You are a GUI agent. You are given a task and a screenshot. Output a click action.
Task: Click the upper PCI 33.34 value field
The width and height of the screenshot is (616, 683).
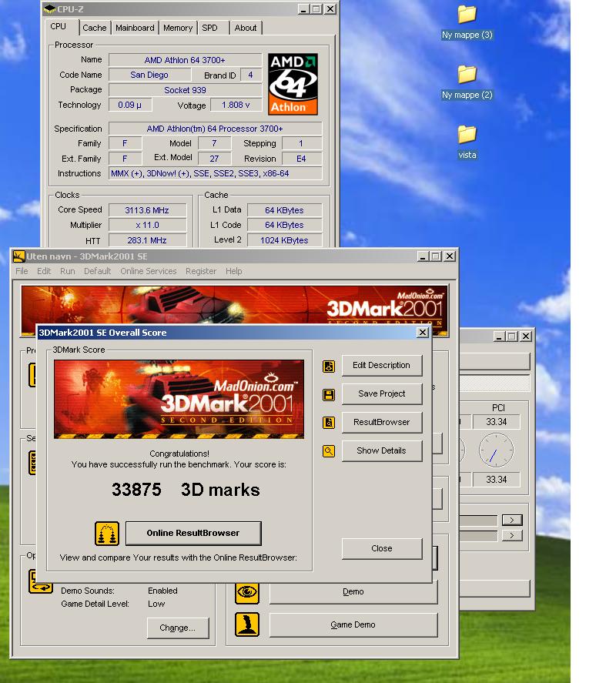(496, 422)
